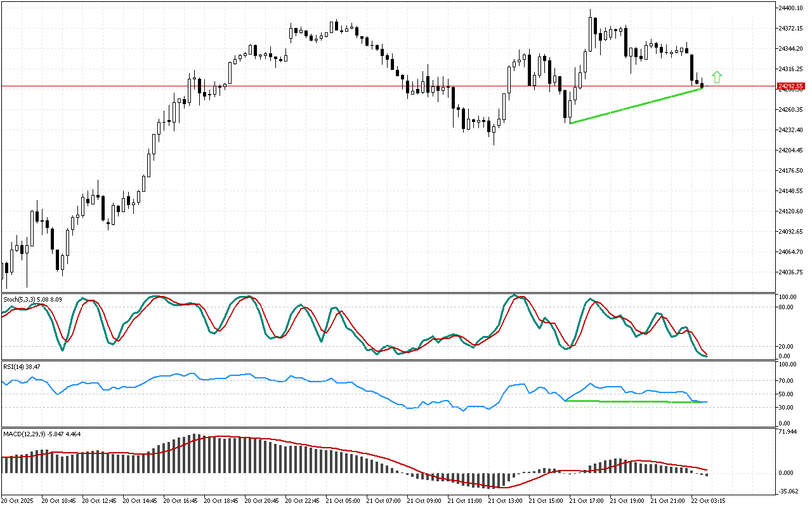Click the RSI 70.00 level label

point(787,381)
